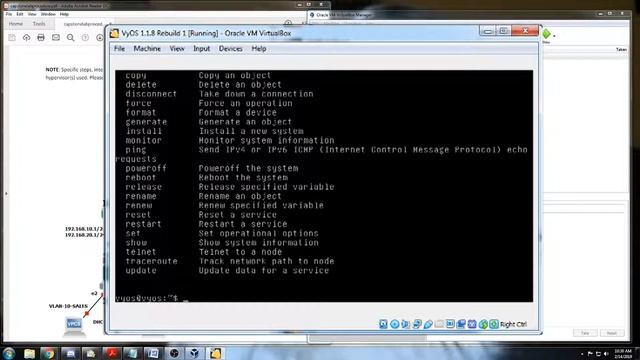Open Acrobat Reader File menu
Image resolution: width=640 pixels, height=360 pixels.
pos(9,14)
